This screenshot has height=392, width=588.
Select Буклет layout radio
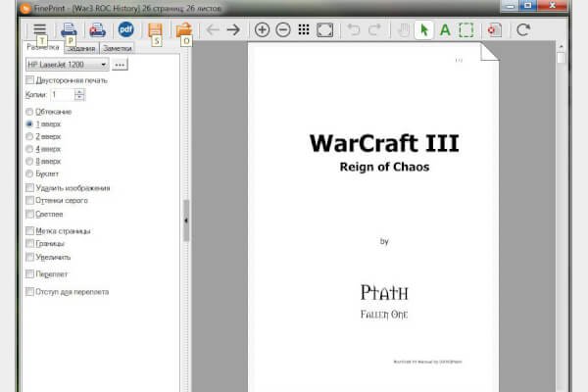29,173
